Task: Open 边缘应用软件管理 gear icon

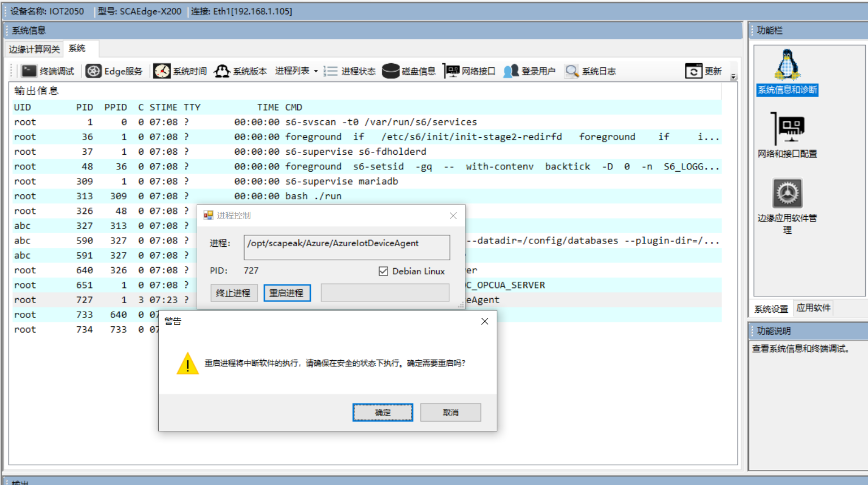Action: pyautogui.click(x=787, y=207)
